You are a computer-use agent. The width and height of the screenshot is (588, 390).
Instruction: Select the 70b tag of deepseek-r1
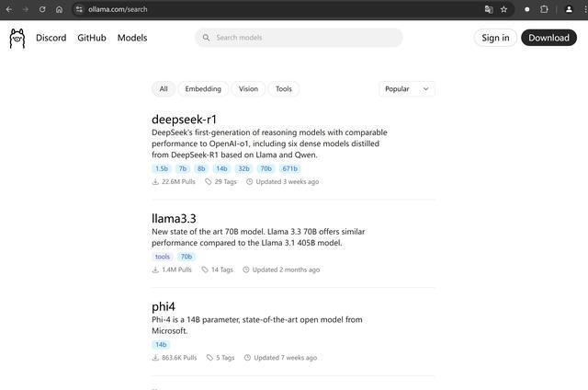266,169
